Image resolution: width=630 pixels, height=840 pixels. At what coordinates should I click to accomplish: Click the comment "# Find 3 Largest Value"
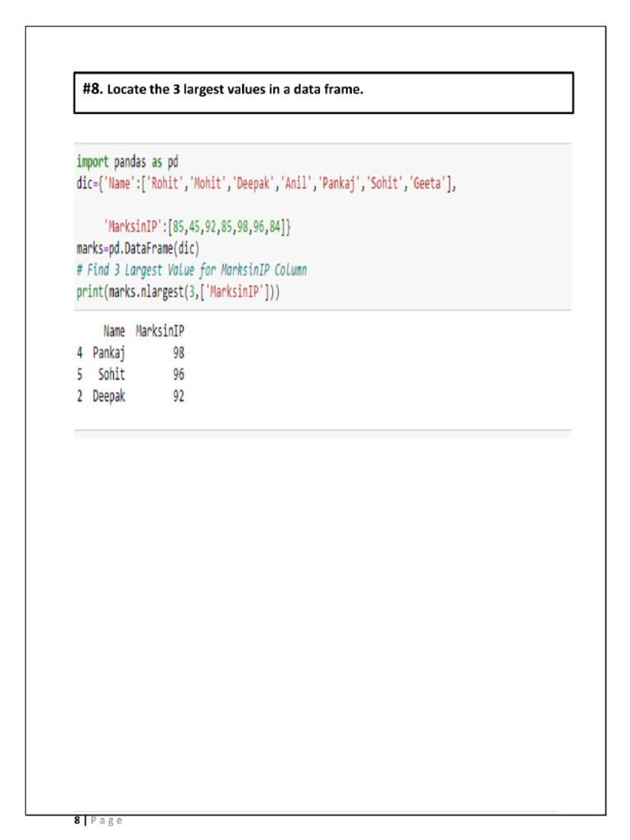[191, 271]
